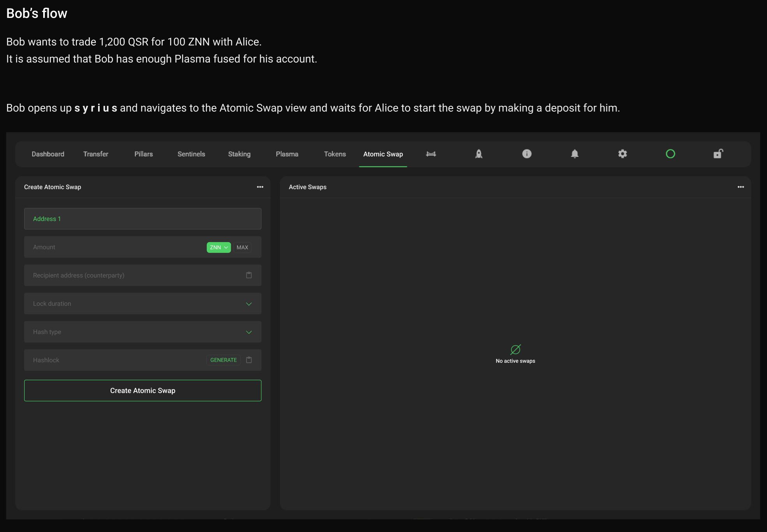
Task: Open the ZNN token dropdown
Action: [x=218, y=248]
